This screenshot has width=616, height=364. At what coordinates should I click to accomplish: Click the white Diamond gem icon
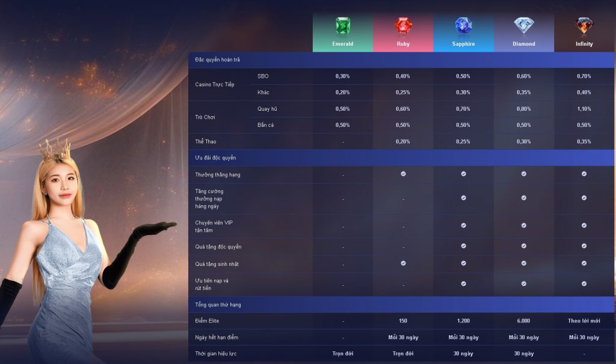(x=523, y=25)
